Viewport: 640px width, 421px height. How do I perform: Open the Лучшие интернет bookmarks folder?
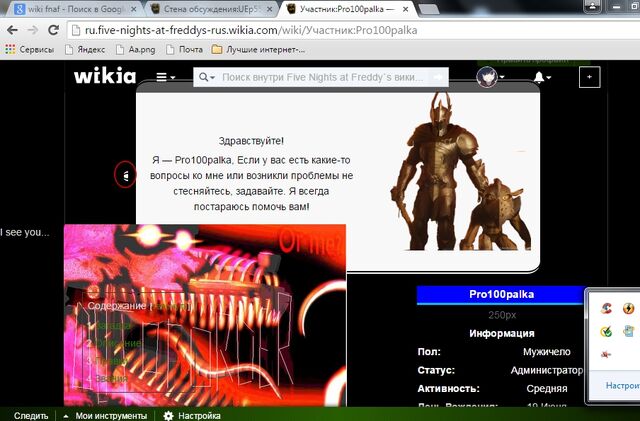click(258, 50)
